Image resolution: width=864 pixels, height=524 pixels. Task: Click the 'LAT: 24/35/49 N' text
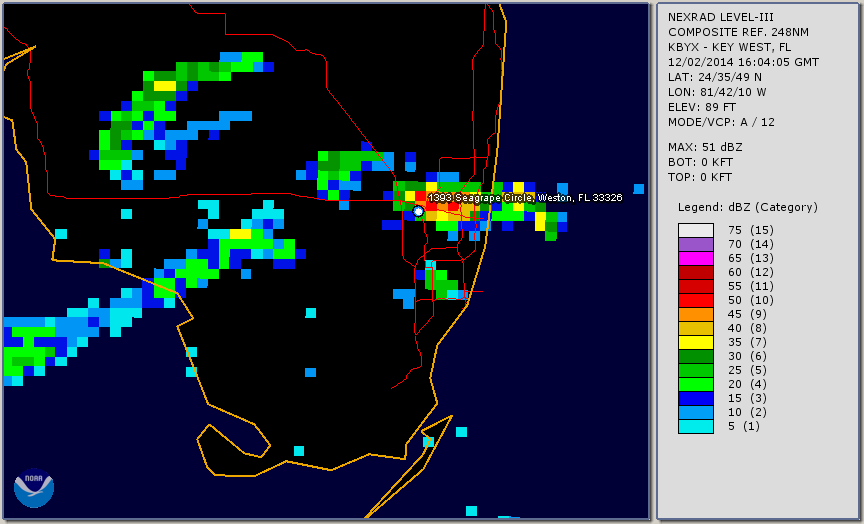tap(715, 77)
